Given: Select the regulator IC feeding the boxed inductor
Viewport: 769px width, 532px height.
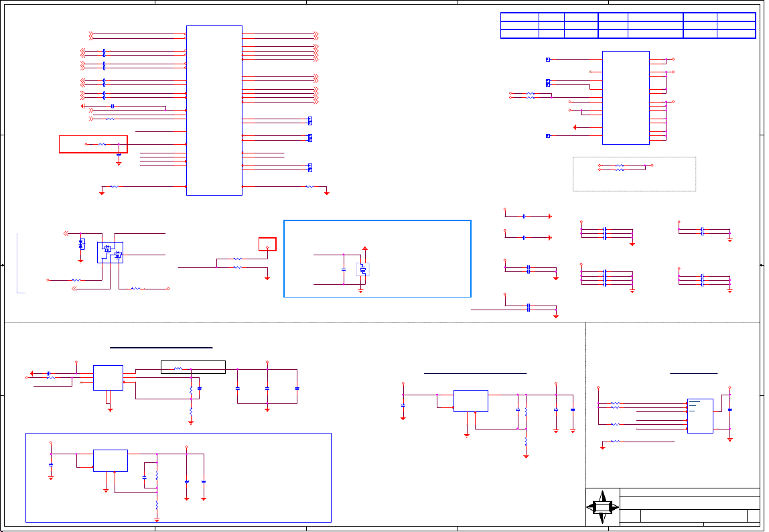Looking at the screenshot, I should coord(108,378).
